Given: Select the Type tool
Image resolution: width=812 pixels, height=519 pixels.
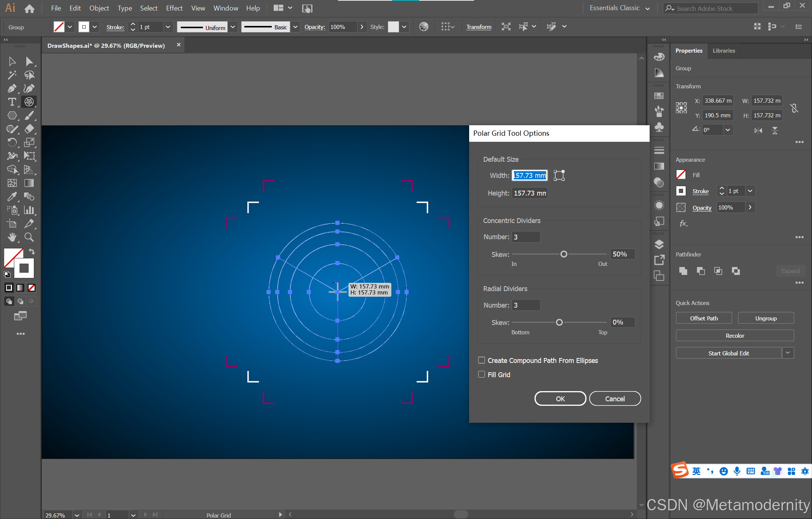Looking at the screenshot, I should tap(12, 102).
